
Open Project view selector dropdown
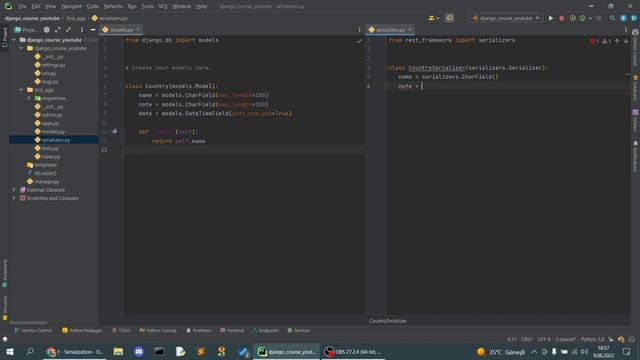coord(26,30)
